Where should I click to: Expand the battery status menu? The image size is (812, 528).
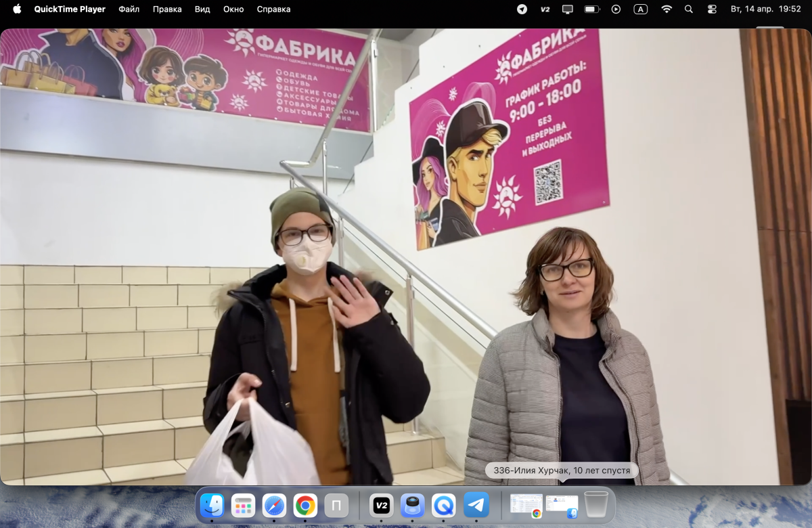(592, 9)
